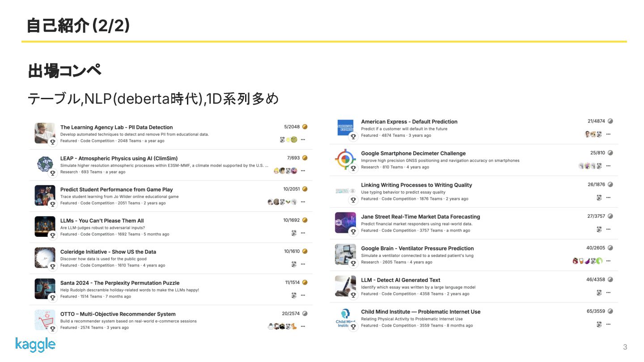644x362 pixels.
Task: Open Child Mind Institute — Problematic Internet Use
Action: [x=421, y=312]
